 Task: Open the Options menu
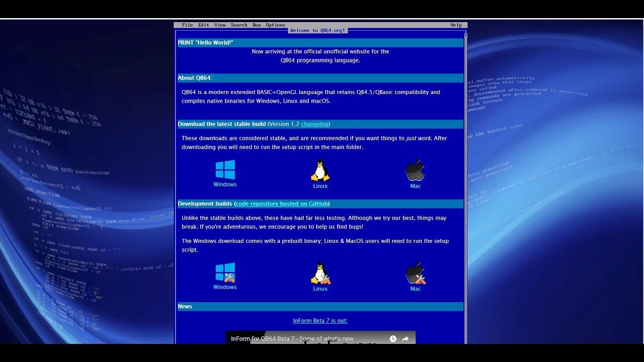point(276,25)
